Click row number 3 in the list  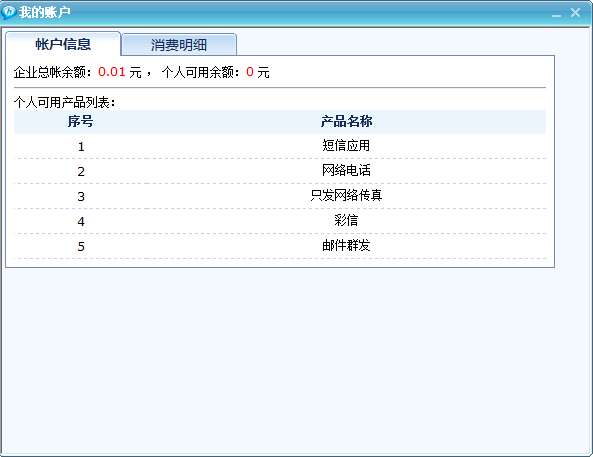coord(81,196)
